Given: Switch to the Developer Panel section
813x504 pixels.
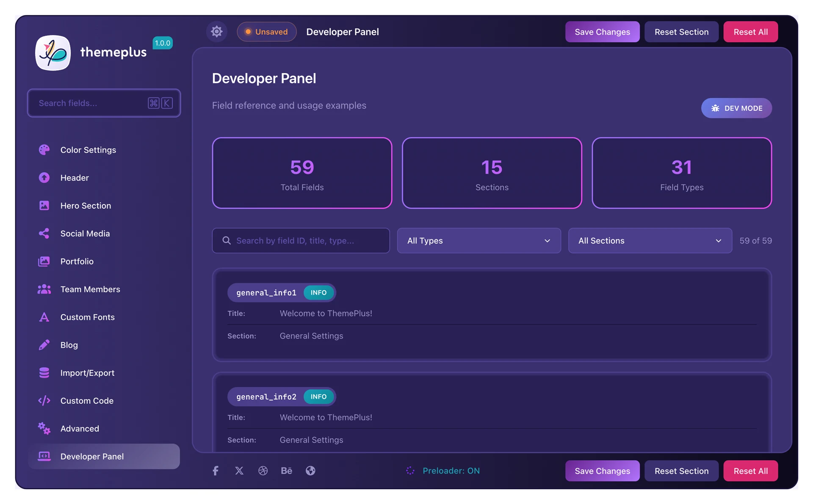Looking at the screenshot, I should pos(91,456).
